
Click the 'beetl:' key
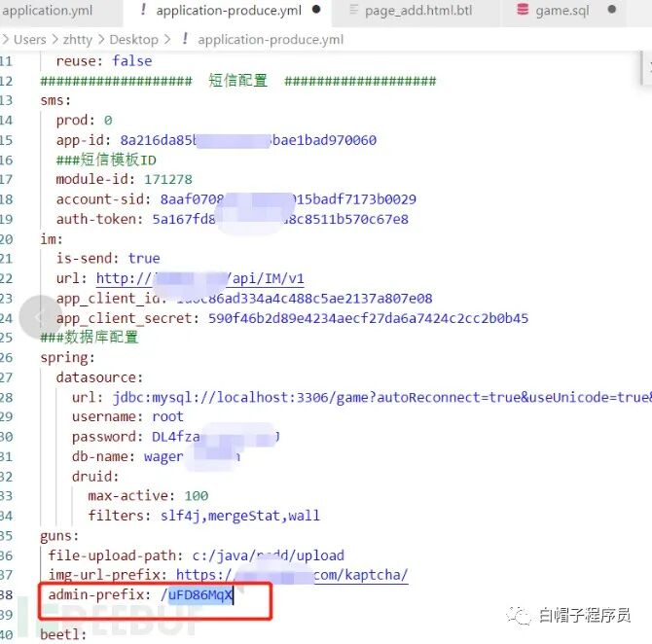tap(63, 635)
